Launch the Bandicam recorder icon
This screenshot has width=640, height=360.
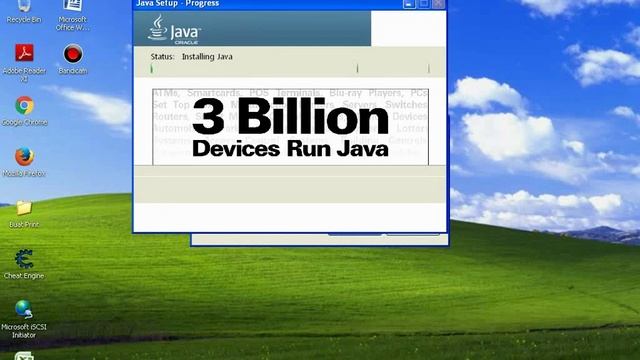click(x=73, y=59)
